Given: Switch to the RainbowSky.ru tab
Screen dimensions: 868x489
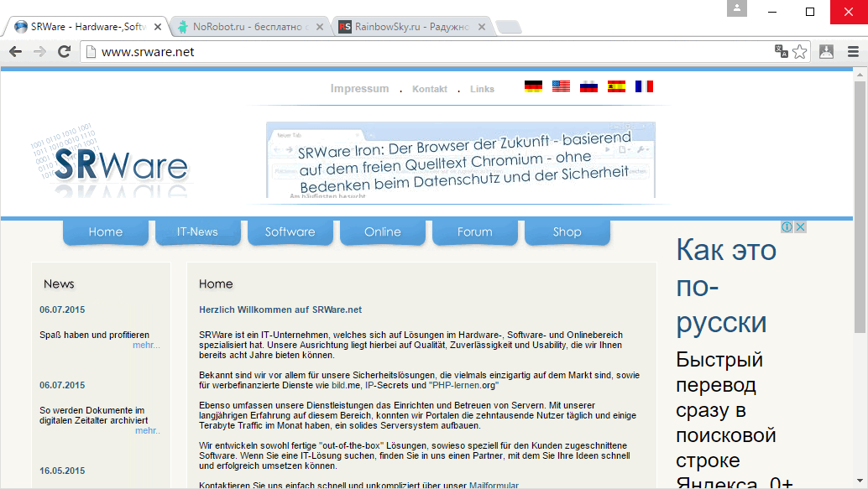Looking at the screenshot, I should [410, 27].
